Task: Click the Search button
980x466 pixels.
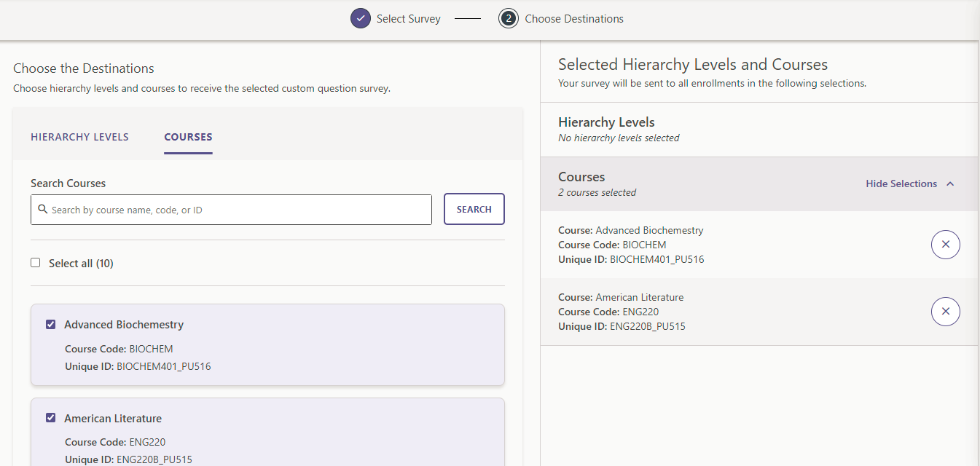Action: click(474, 209)
